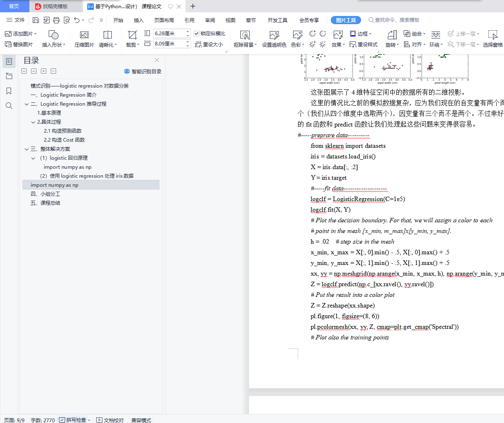Toggle 锁定纵横比 checkbox

coord(197,34)
